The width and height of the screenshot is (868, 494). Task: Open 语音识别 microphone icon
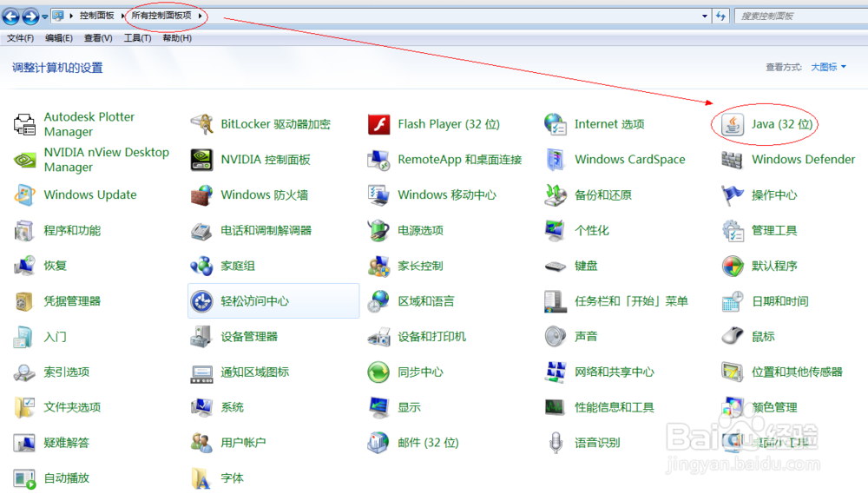556,443
